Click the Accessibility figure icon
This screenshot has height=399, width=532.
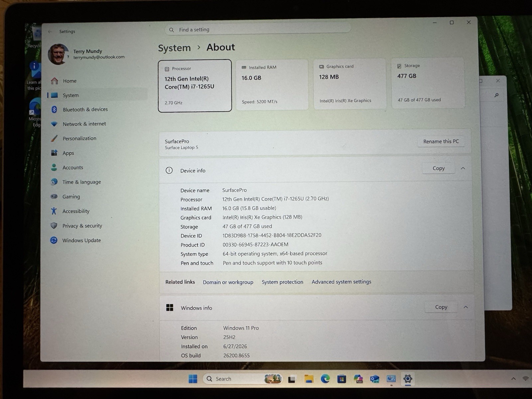(x=54, y=211)
